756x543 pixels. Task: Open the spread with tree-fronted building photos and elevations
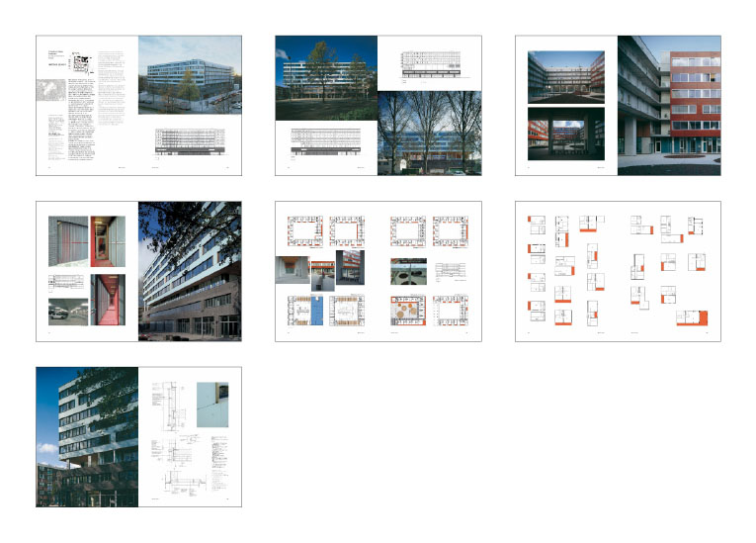pos(378,105)
